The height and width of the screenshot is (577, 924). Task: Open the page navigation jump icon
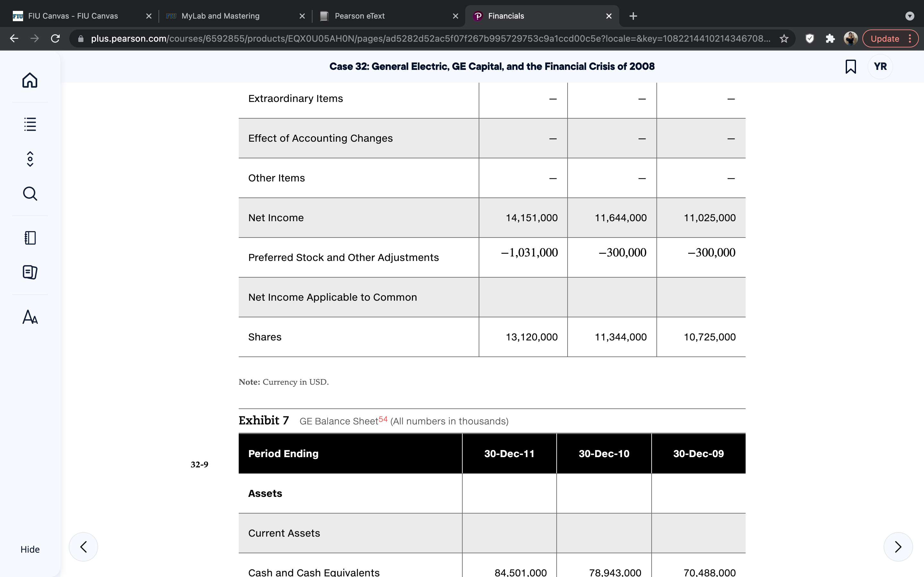[30, 159]
